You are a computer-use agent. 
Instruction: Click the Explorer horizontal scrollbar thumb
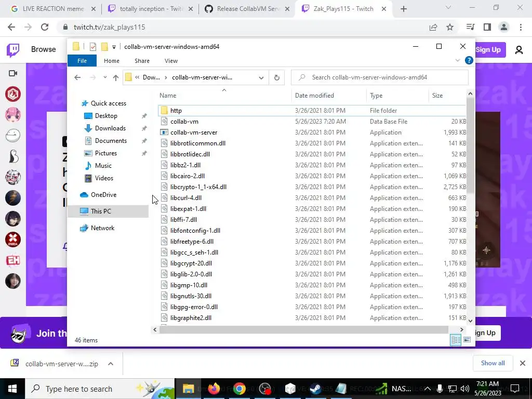[303, 329]
